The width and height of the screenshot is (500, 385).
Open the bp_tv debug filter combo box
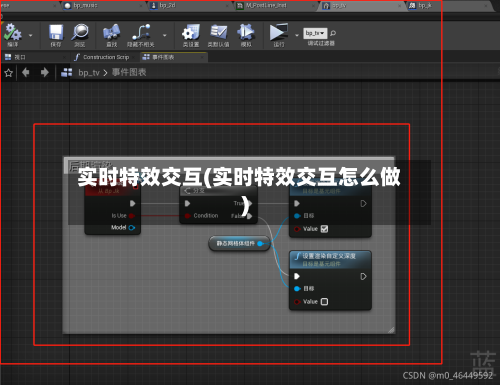[x=315, y=33]
